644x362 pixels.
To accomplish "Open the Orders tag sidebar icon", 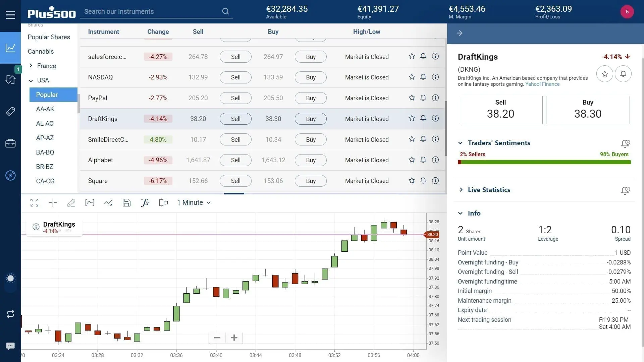I will (10, 111).
